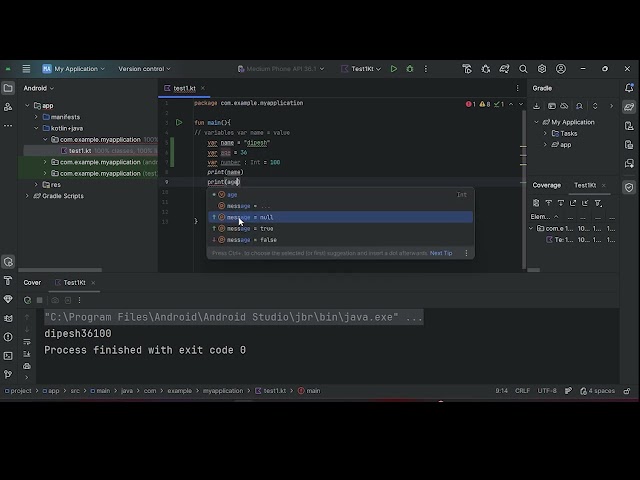
Task: Select test1.kt in the project tree
Action: pos(90,151)
